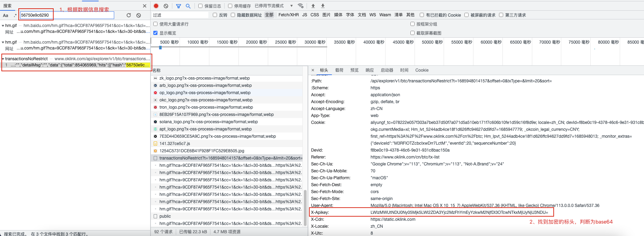
Task: Select the 141.327ce5c7.js request
Action: click(227, 144)
